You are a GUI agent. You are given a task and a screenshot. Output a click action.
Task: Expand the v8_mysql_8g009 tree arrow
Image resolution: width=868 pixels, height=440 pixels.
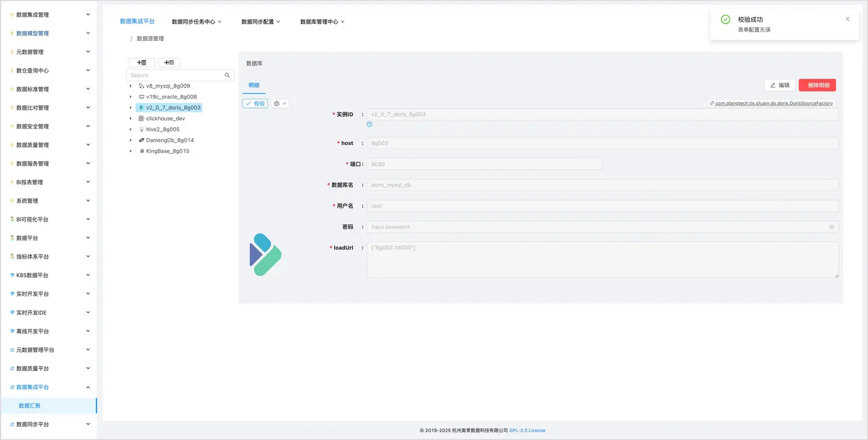pyautogui.click(x=131, y=86)
